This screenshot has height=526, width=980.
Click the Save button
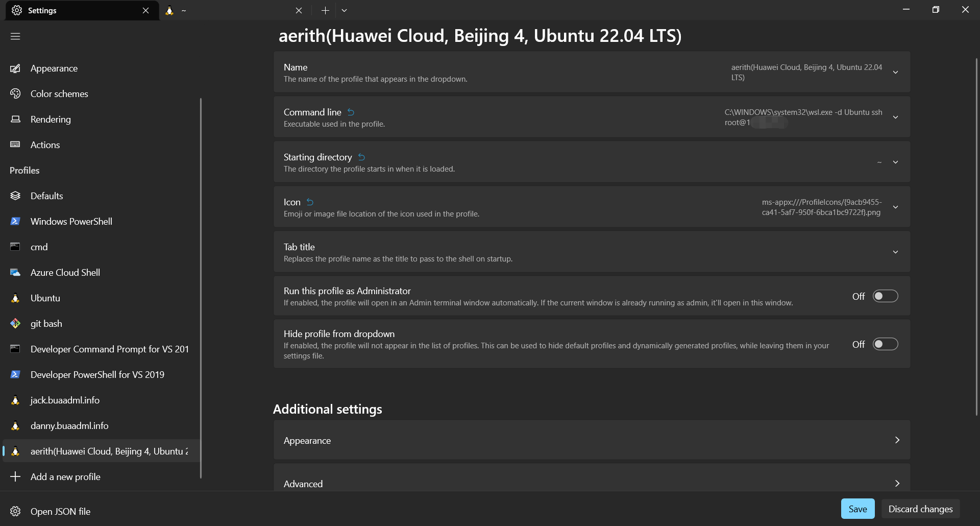pyautogui.click(x=857, y=509)
